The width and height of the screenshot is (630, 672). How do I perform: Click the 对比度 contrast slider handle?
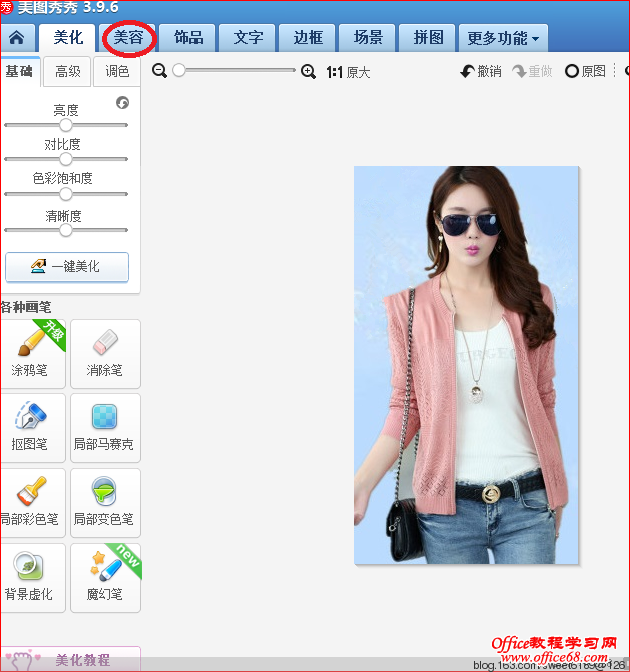tap(66, 159)
